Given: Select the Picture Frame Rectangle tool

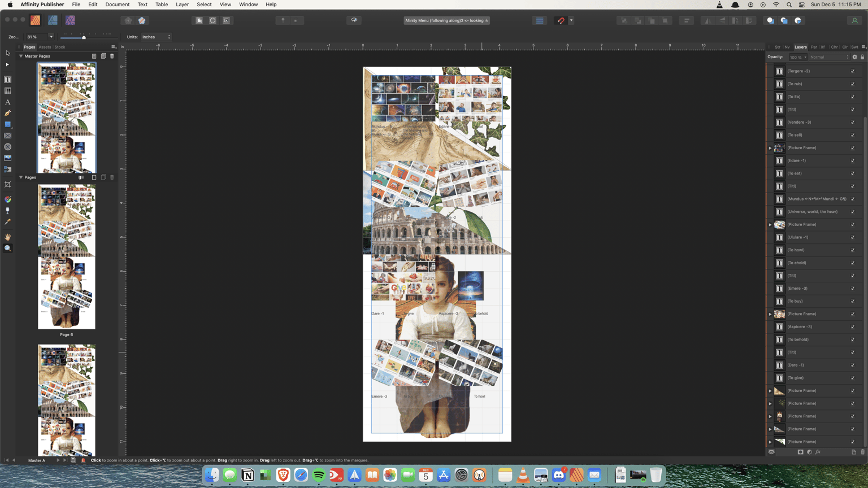Looking at the screenshot, I should [8, 136].
